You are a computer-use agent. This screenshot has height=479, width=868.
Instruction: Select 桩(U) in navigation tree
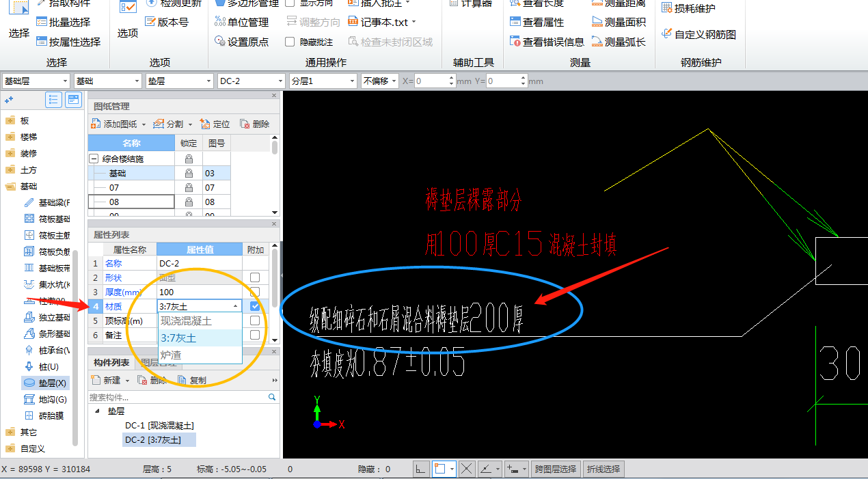pyautogui.click(x=42, y=367)
